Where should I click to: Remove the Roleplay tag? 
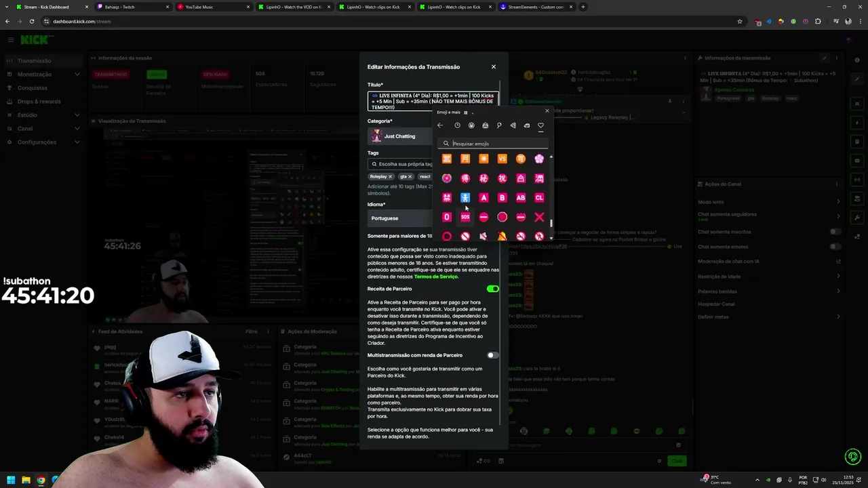(x=390, y=176)
